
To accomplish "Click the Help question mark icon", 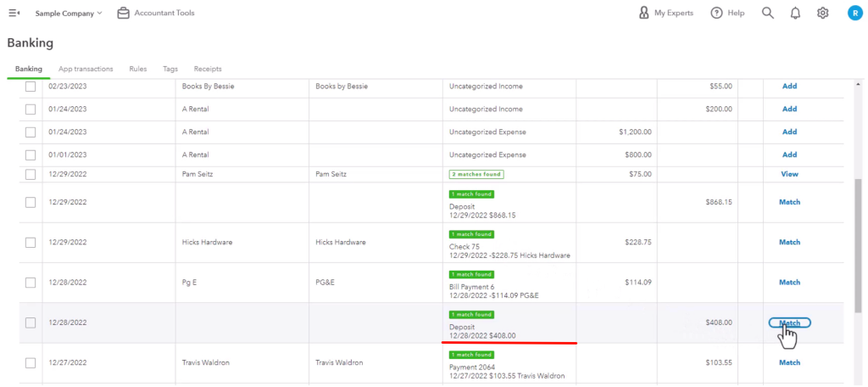I will 716,13.
